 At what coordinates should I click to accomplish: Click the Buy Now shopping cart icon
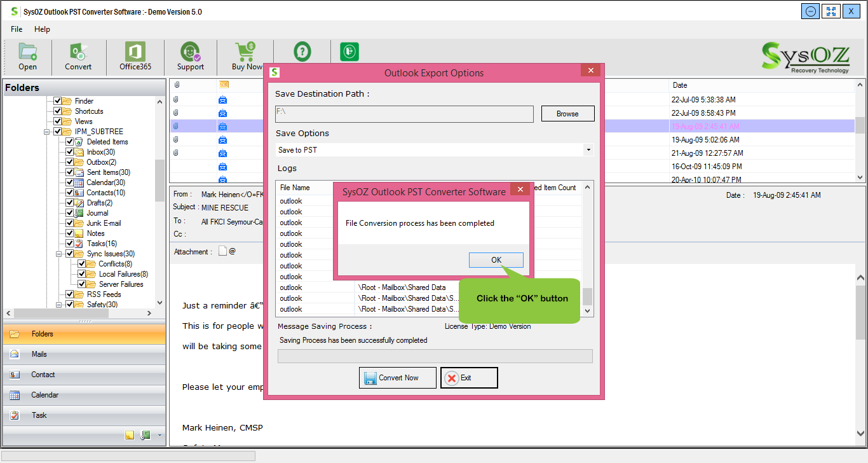pyautogui.click(x=245, y=52)
